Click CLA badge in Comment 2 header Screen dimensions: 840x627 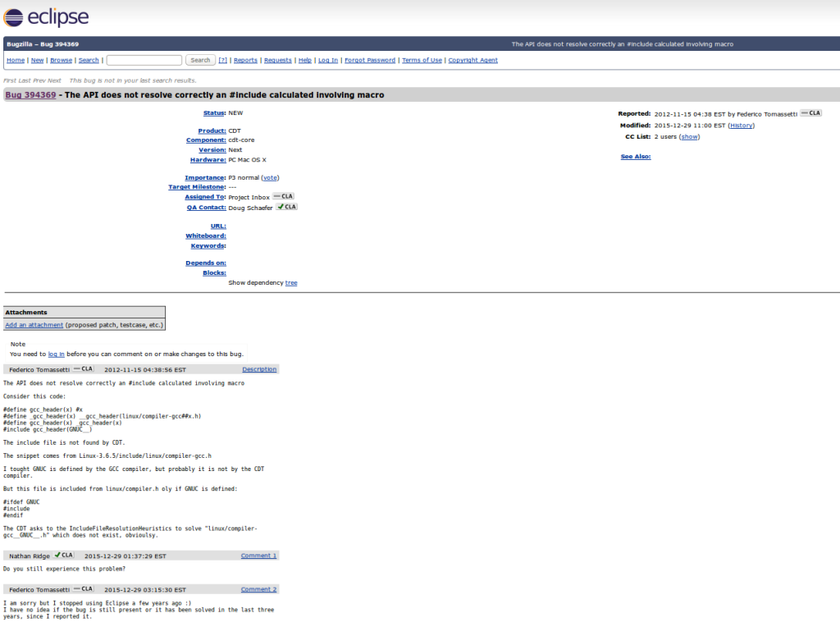(x=83, y=588)
